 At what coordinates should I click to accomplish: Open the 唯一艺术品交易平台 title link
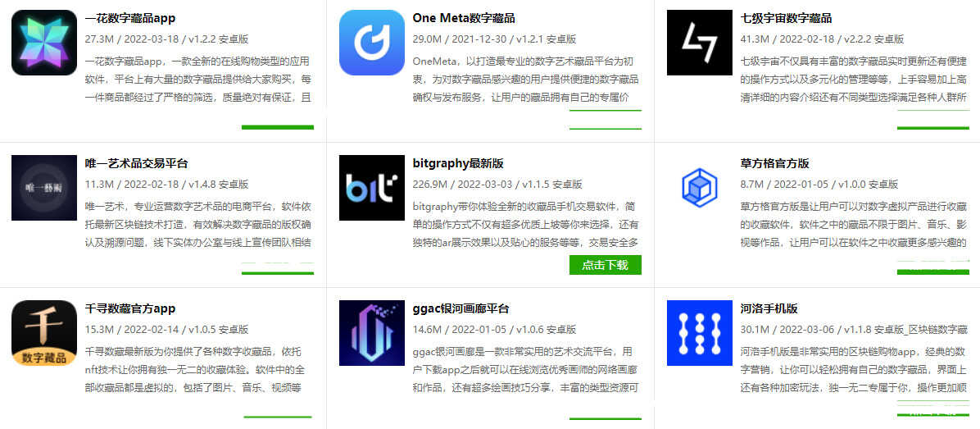click(x=136, y=163)
